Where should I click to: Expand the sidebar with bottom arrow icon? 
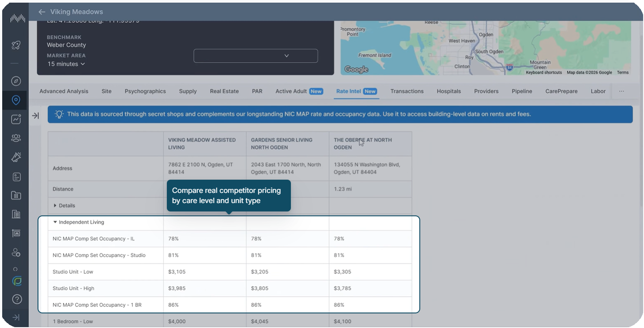click(x=16, y=317)
